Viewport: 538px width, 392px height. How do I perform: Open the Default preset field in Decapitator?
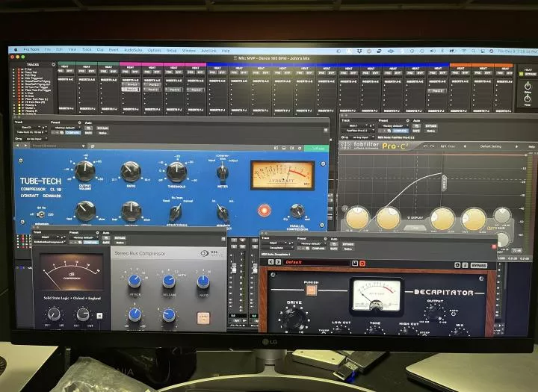(316, 262)
